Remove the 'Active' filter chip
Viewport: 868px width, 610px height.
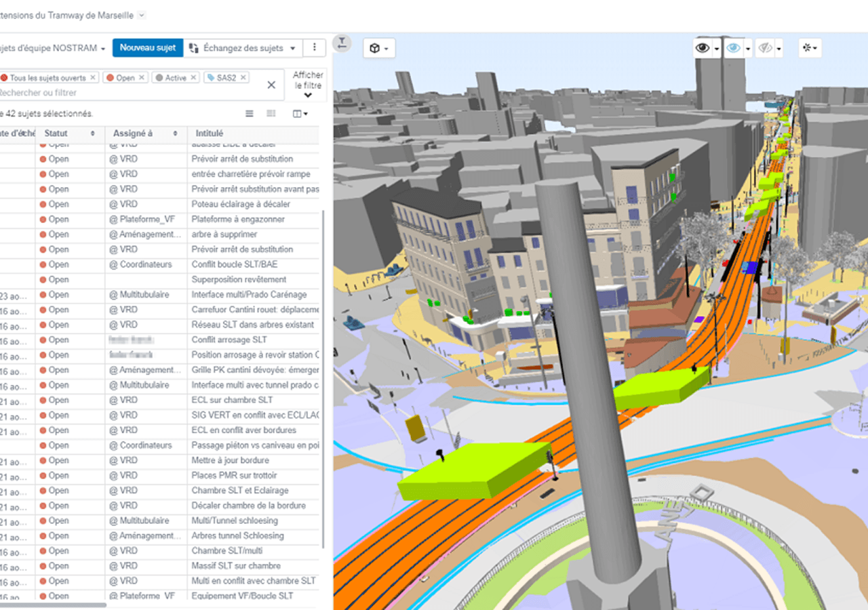pos(193,78)
